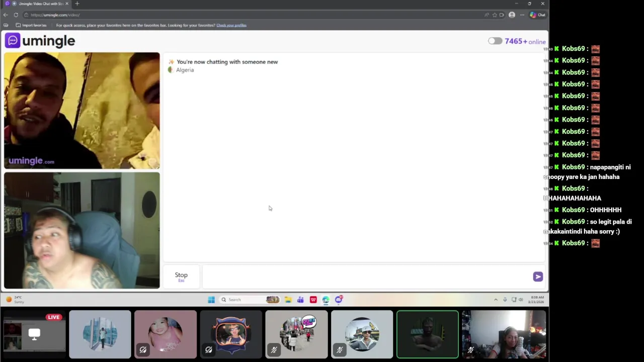Add this page to favorites star icon
The height and width of the screenshot is (362, 644).
[495, 15]
